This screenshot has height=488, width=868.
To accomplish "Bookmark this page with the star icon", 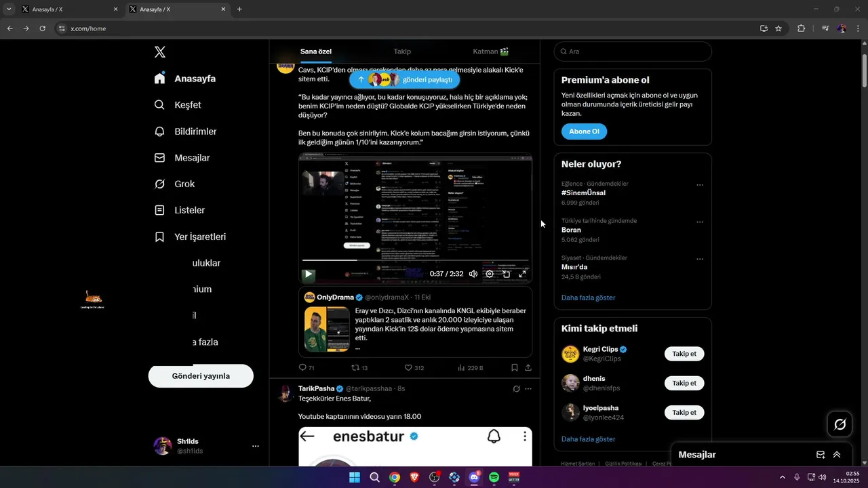I will (x=778, y=28).
